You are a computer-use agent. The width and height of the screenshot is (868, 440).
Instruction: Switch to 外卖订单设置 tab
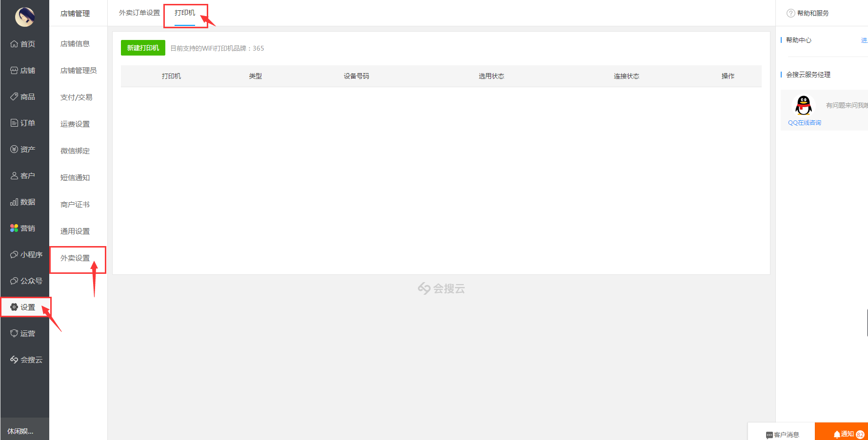pyautogui.click(x=139, y=13)
